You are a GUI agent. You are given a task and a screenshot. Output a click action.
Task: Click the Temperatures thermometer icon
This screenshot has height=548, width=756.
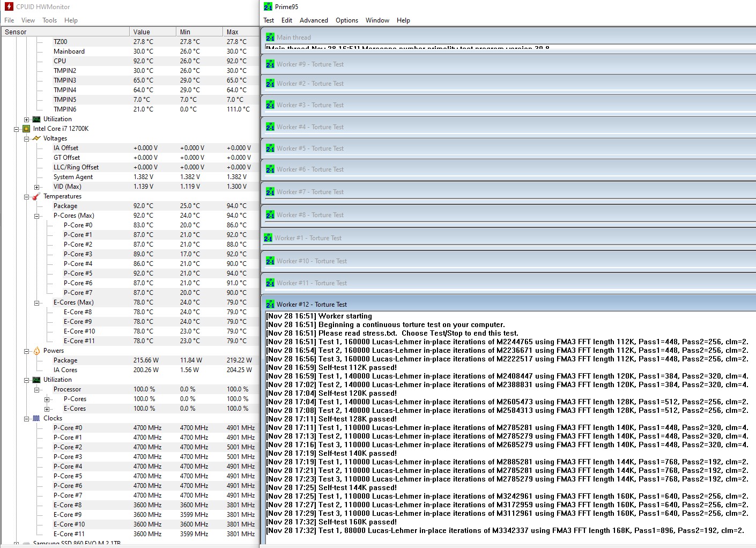click(36, 196)
